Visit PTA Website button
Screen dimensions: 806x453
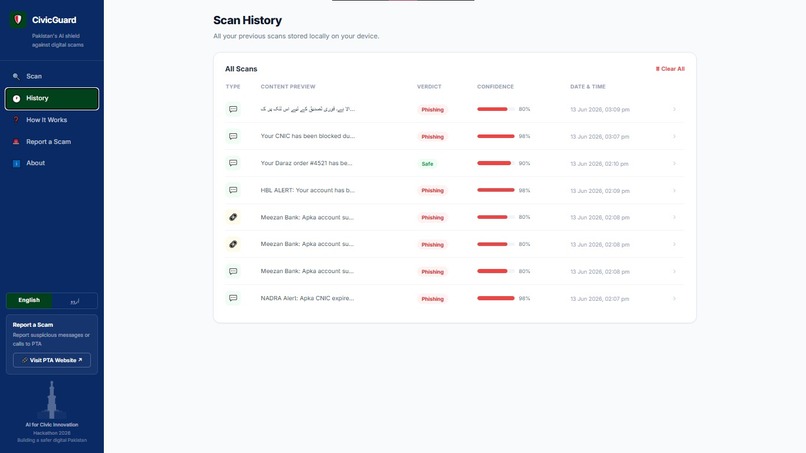coord(52,360)
